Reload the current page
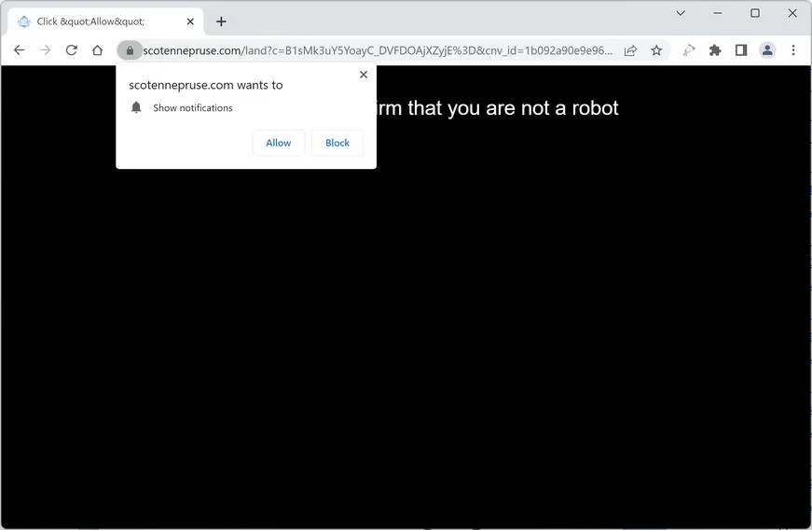The width and height of the screenshot is (812, 530). pyautogui.click(x=72, y=50)
